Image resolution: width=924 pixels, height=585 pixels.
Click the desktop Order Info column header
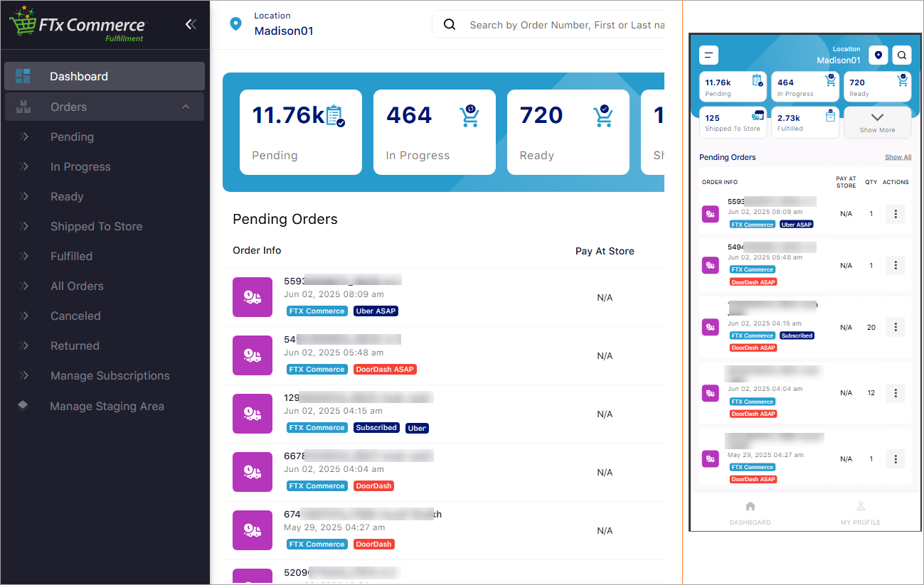coord(257,250)
